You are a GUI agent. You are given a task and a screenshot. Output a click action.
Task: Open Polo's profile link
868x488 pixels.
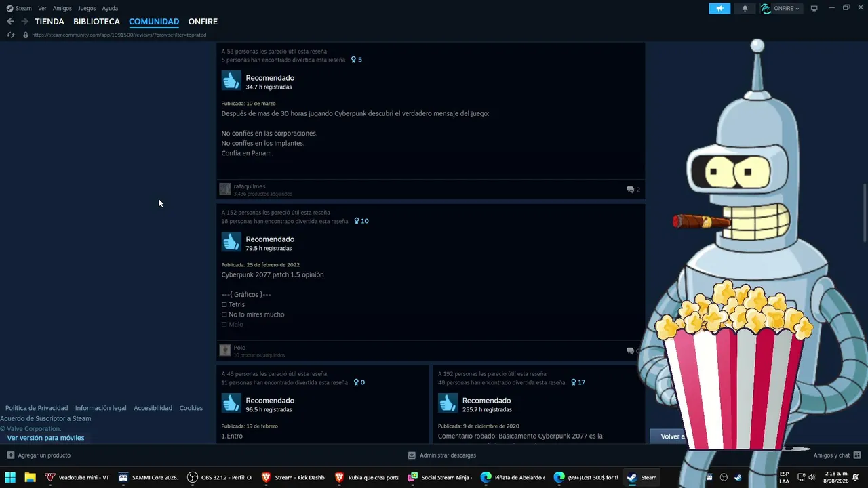click(239, 348)
